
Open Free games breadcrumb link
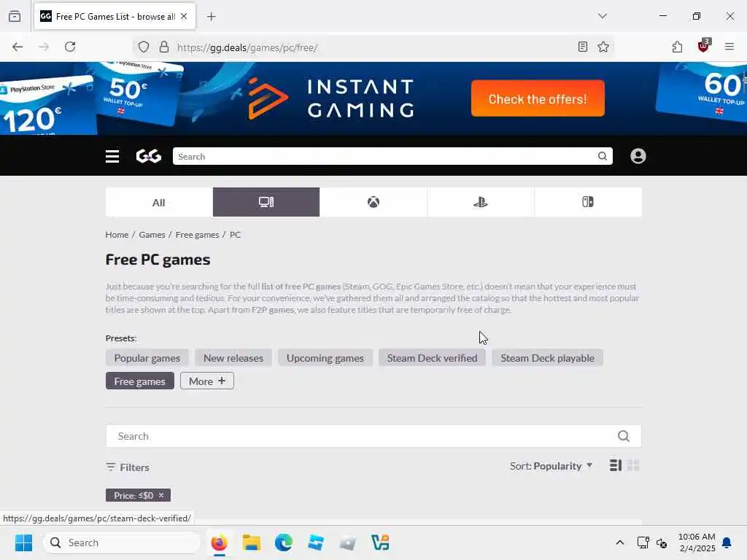pyautogui.click(x=197, y=235)
